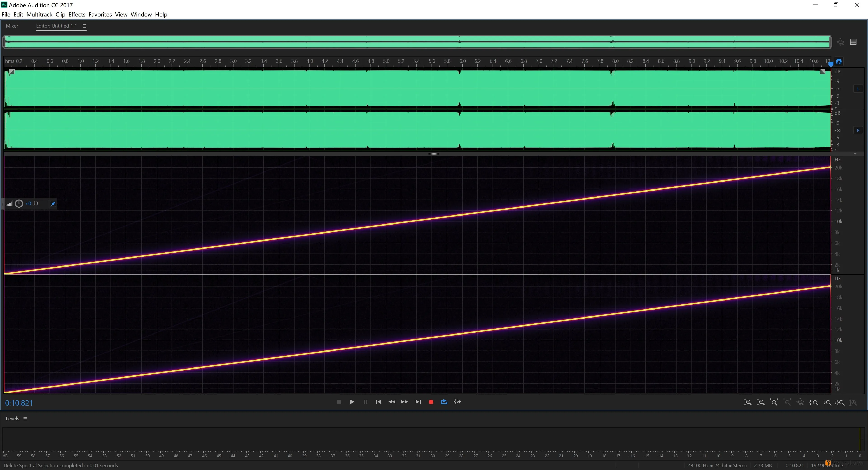Move playhead to previous marker
The width and height of the screenshot is (868, 470).
coord(378,402)
